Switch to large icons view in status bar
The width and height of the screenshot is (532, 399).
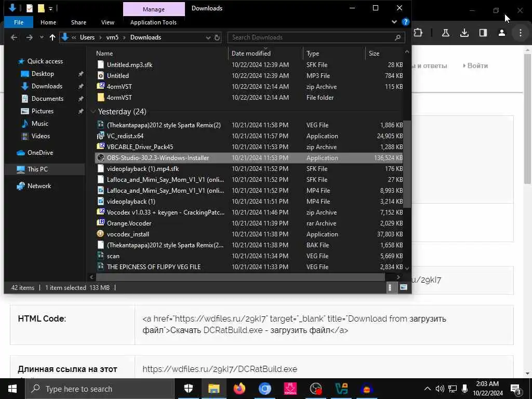[403, 287]
